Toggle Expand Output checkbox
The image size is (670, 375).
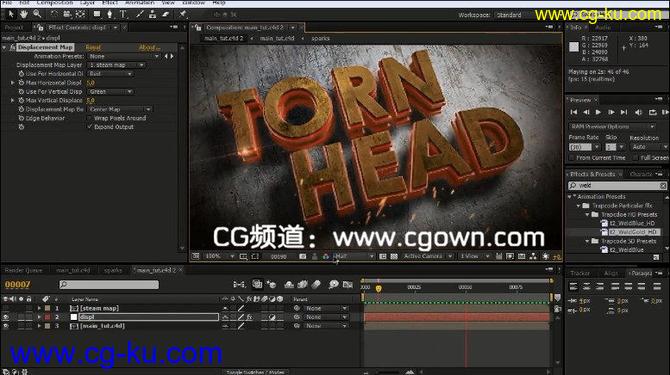click(90, 127)
